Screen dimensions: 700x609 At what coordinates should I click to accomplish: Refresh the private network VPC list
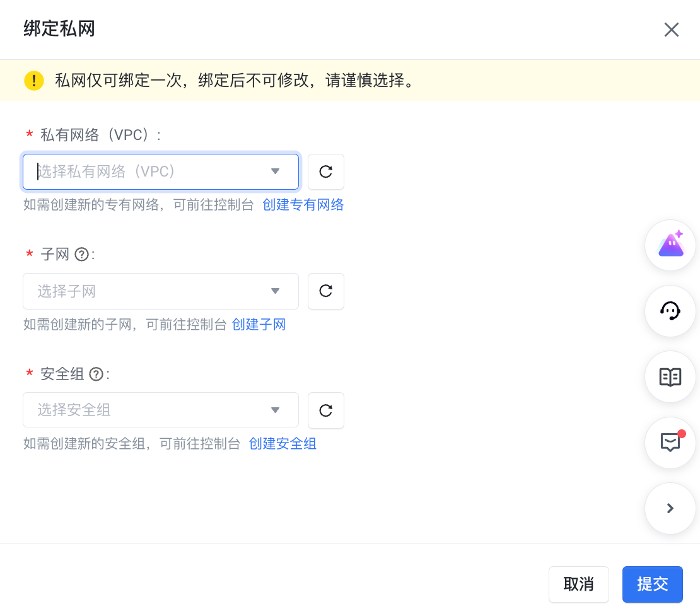coord(326,171)
